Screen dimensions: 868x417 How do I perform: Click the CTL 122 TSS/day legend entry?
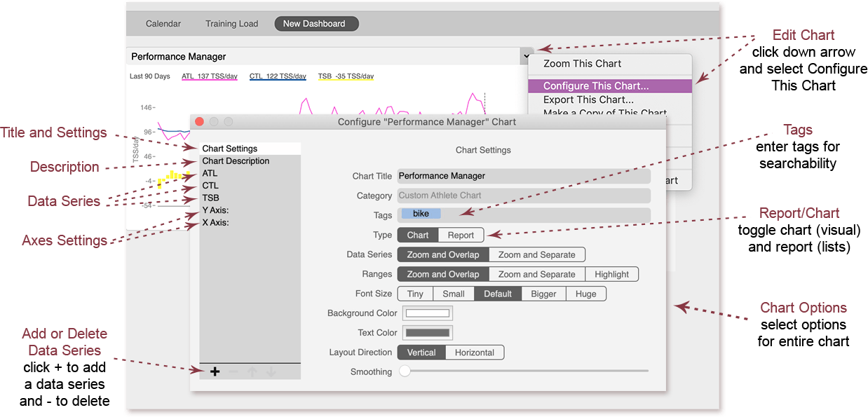point(278,76)
